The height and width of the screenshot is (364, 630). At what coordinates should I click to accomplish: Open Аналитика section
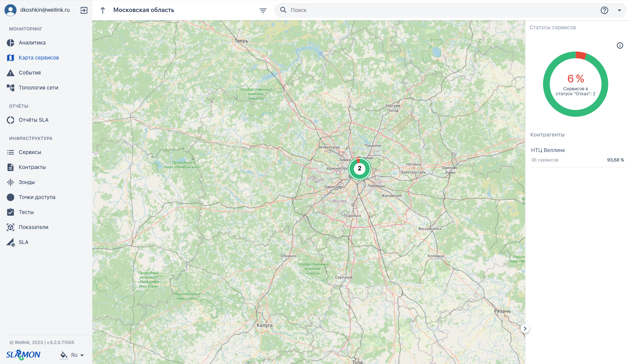pos(32,43)
